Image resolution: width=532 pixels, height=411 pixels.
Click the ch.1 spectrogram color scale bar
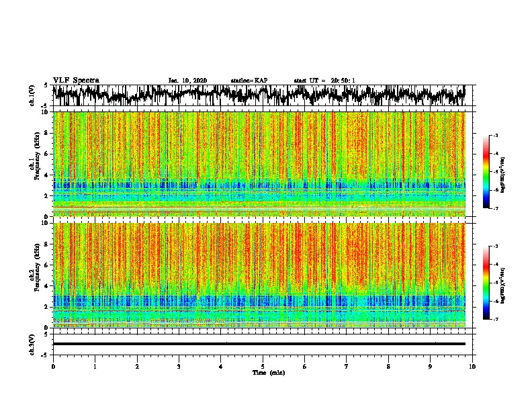[486, 172]
